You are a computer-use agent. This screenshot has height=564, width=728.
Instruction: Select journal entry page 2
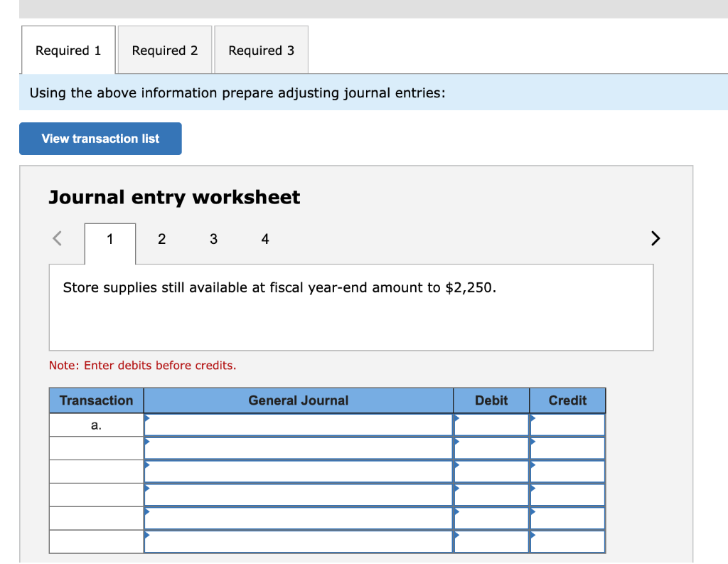161,240
